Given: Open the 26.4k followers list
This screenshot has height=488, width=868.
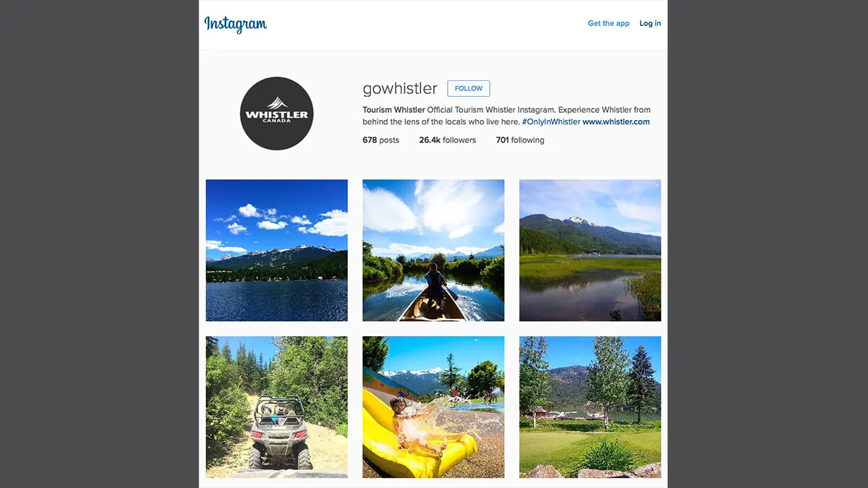Looking at the screenshot, I should [x=448, y=140].
